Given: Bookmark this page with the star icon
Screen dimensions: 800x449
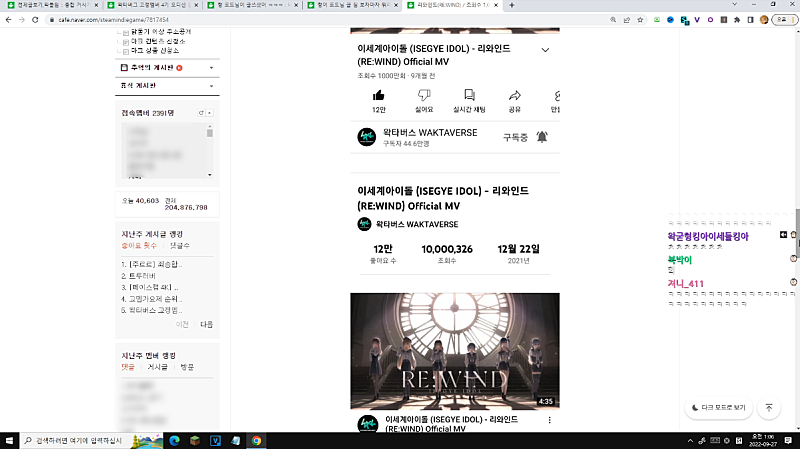Looking at the screenshot, I should (x=640, y=20).
